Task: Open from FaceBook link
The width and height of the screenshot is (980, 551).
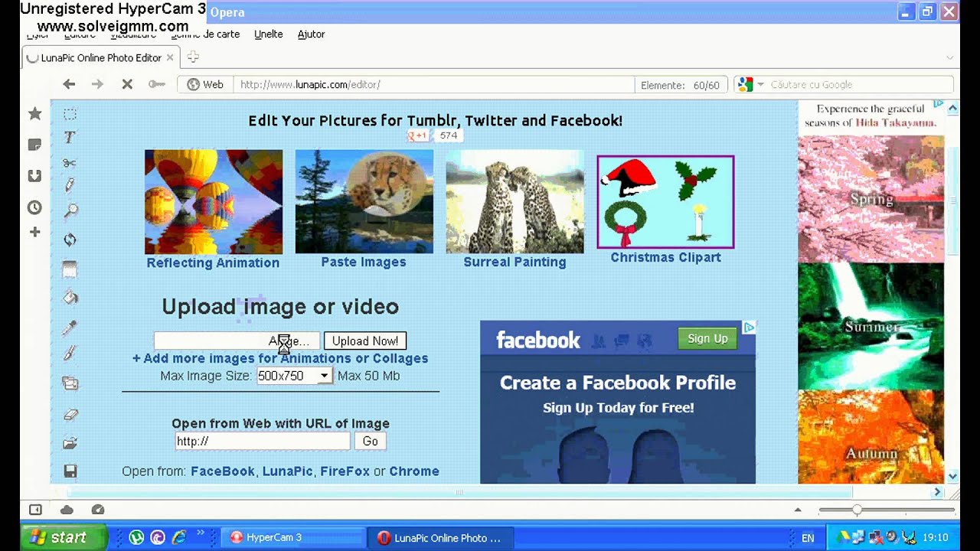Action: 222,471
